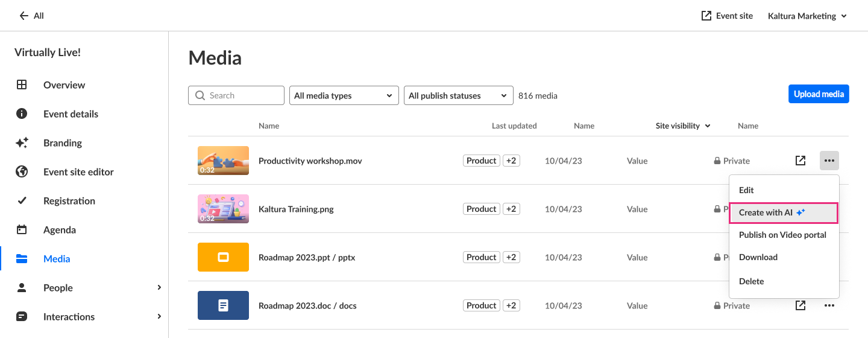The width and height of the screenshot is (868, 338).
Task: Open the Event site link
Action: click(727, 16)
